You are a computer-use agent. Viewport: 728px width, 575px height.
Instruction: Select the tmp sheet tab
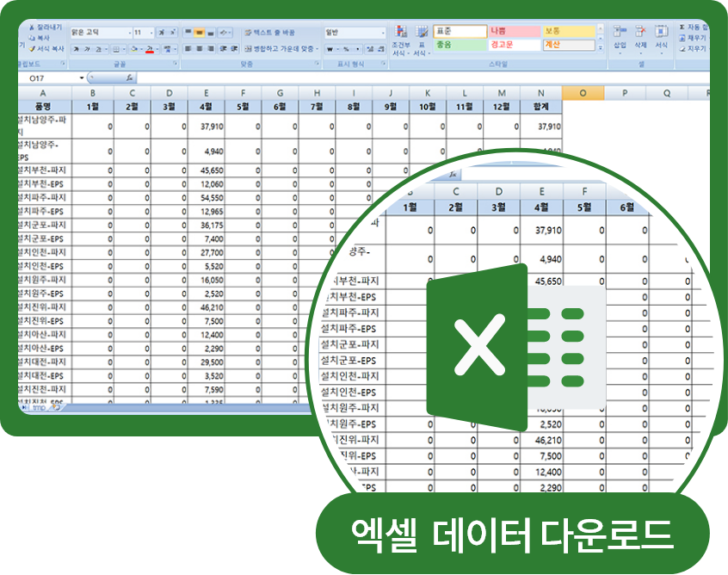[x=39, y=407]
